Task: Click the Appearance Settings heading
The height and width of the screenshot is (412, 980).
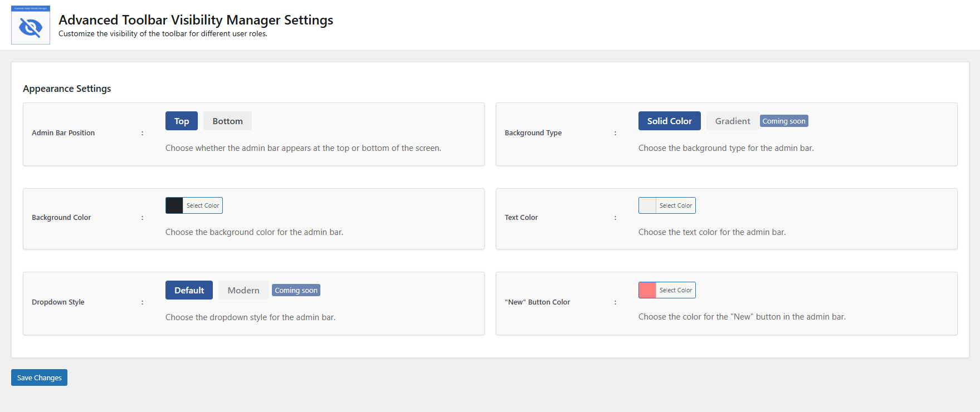Action: [x=67, y=89]
